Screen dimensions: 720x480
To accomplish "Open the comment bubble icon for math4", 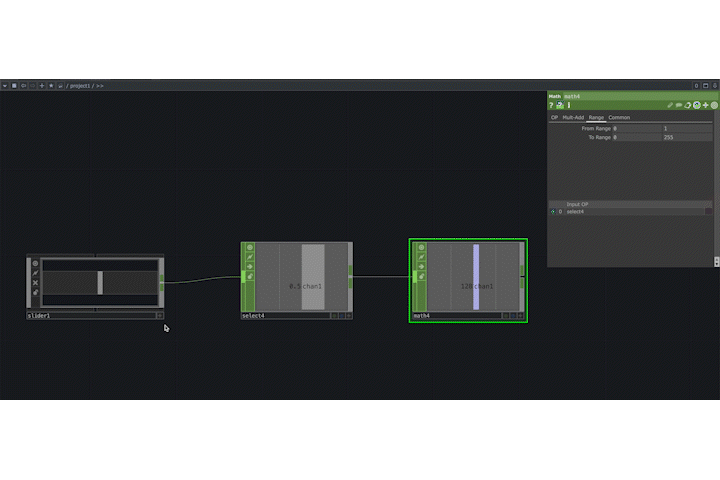I will (x=679, y=105).
